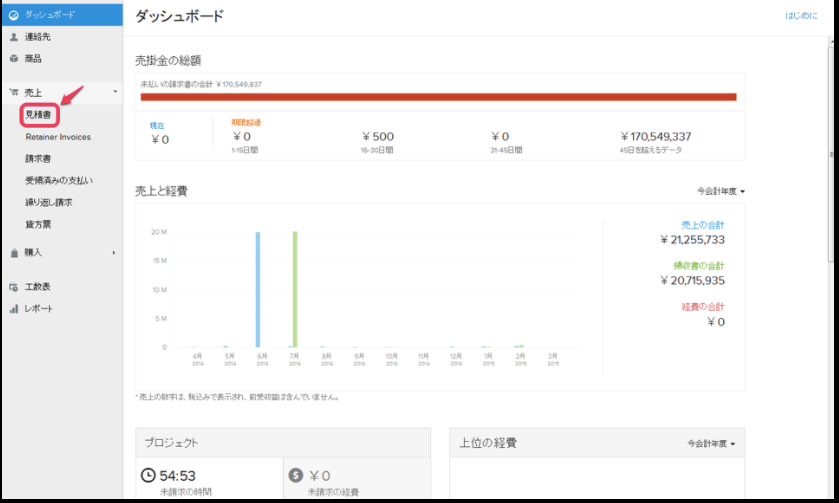Open 今会計年度 dropdown for sales and expenses

(x=721, y=191)
